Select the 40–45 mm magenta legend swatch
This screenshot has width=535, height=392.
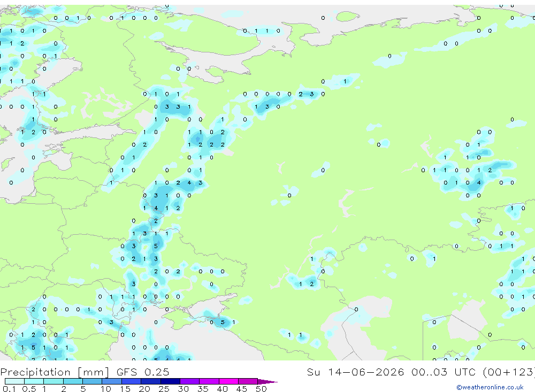228,381
